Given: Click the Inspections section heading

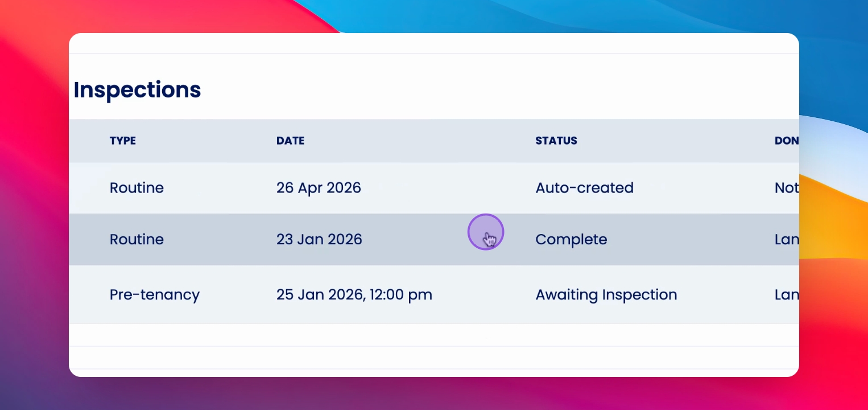Looking at the screenshot, I should click(137, 90).
